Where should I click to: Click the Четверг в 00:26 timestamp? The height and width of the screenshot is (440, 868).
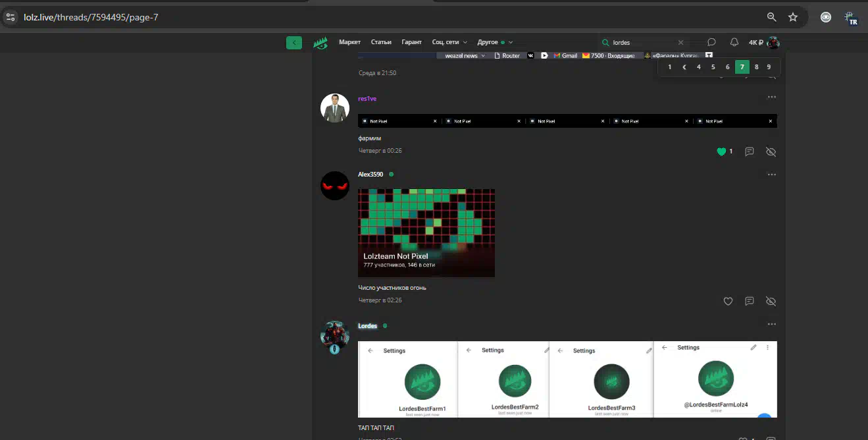coord(380,151)
